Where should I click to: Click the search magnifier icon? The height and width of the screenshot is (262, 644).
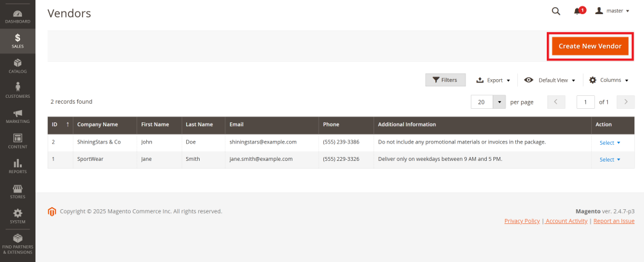pos(556,11)
